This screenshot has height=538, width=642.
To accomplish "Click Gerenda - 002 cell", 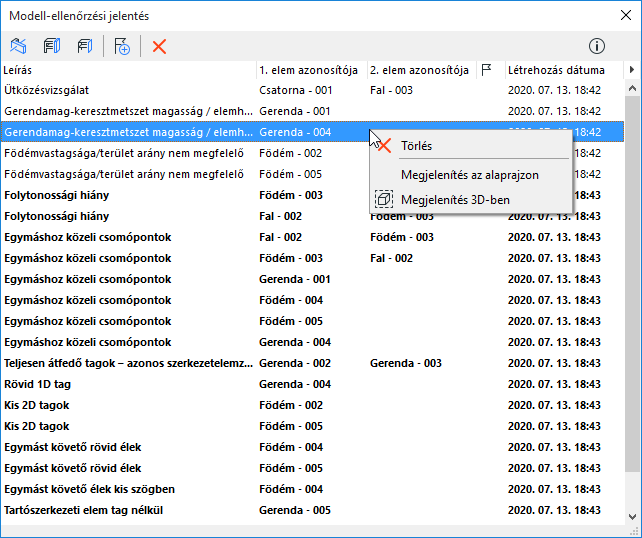I will (x=295, y=363).
